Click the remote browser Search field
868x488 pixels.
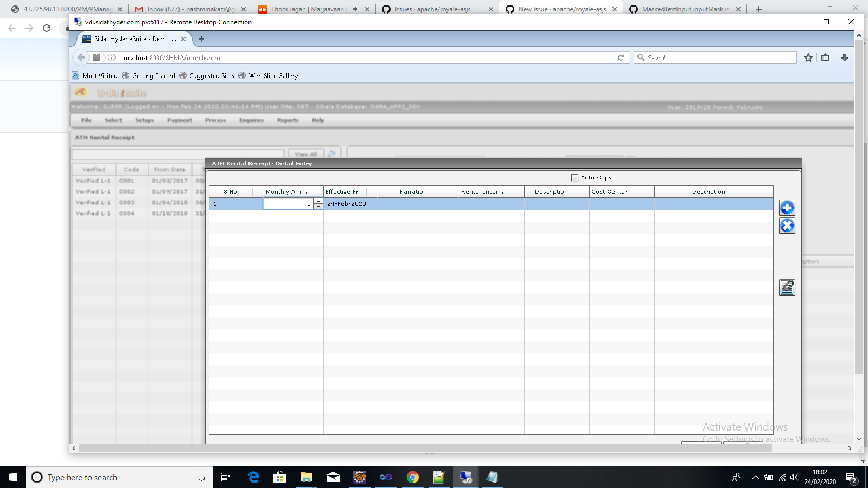coord(715,57)
